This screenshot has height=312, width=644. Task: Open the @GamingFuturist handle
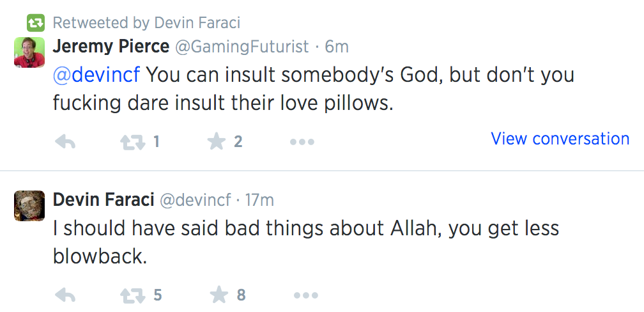coord(242,47)
